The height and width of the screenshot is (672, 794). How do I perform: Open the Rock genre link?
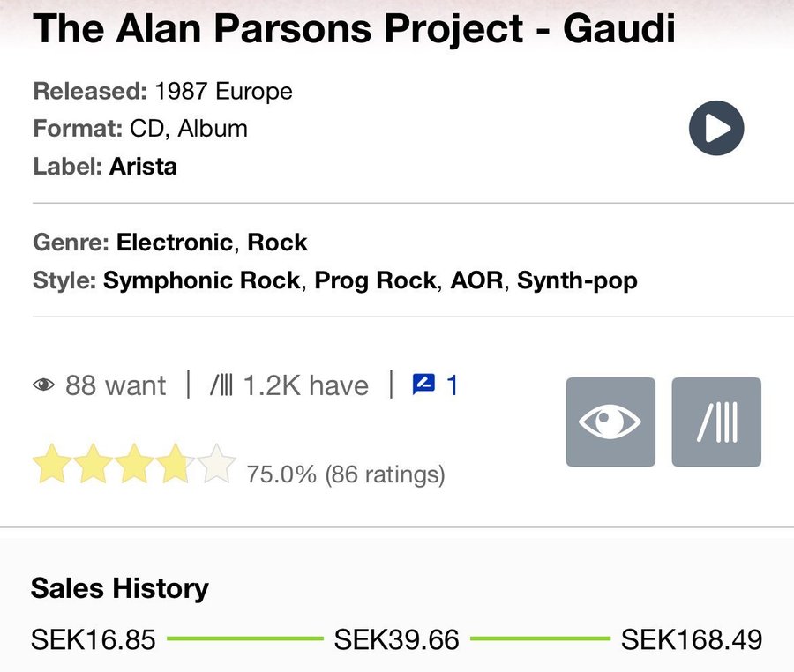point(277,242)
